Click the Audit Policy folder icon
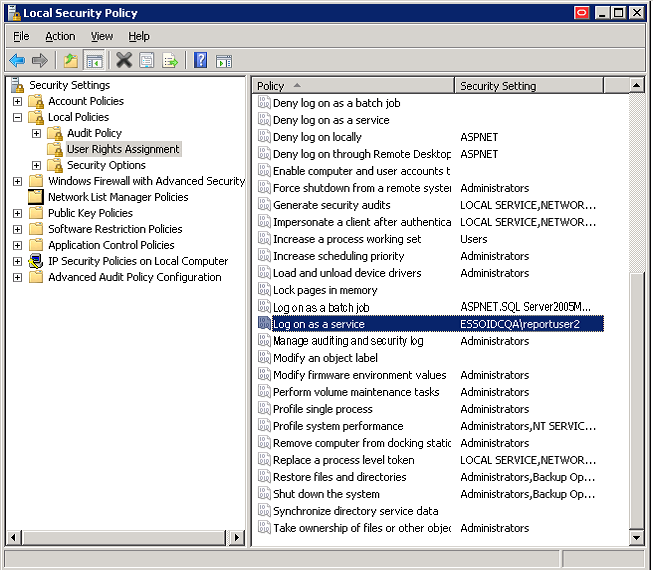The image size is (657, 572). (x=55, y=133)
